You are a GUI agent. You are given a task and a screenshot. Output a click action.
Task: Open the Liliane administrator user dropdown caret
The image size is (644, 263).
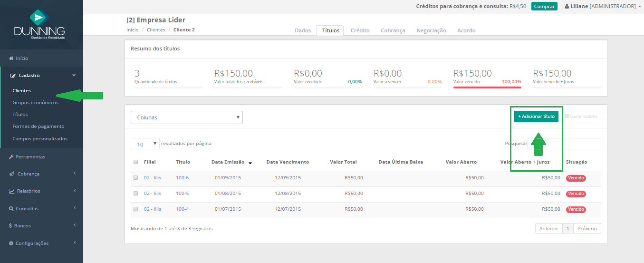tap(640, 7)
